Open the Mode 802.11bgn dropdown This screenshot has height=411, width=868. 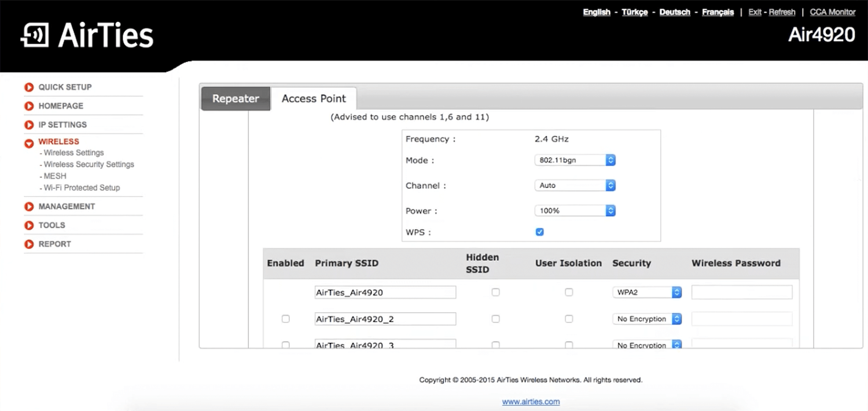point(574,160)
